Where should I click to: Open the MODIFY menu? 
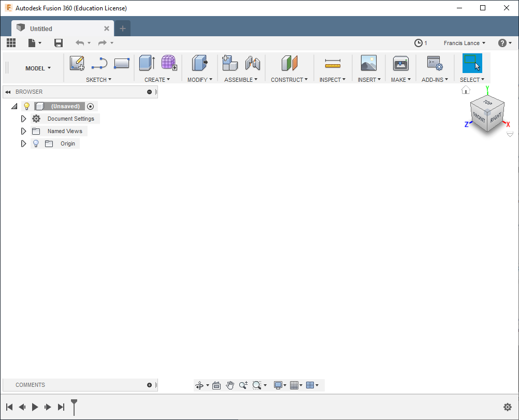[200, 80]
